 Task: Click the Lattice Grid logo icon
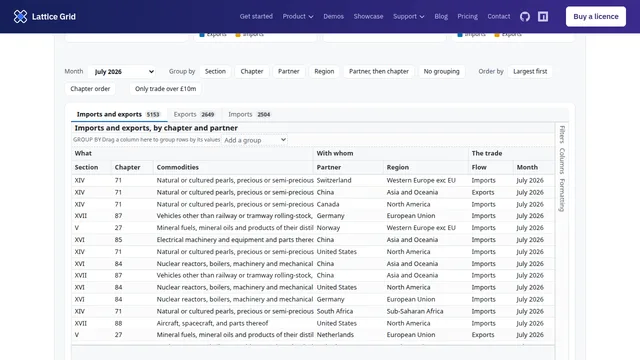click(x=20, y=16)
